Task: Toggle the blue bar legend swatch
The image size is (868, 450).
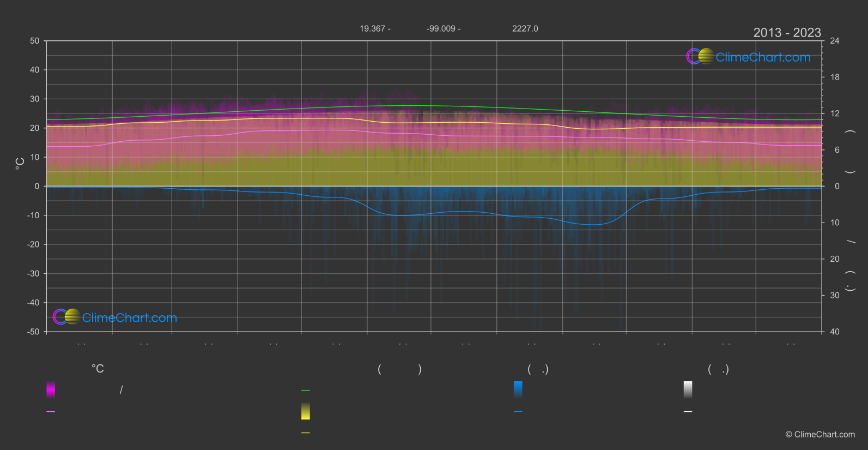Action: (x=518, y=389)
